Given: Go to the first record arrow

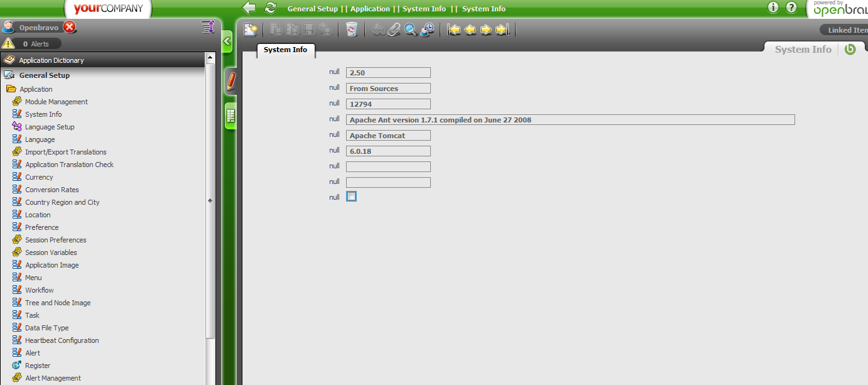Looking at the screenshot, I should click(453, 30).
